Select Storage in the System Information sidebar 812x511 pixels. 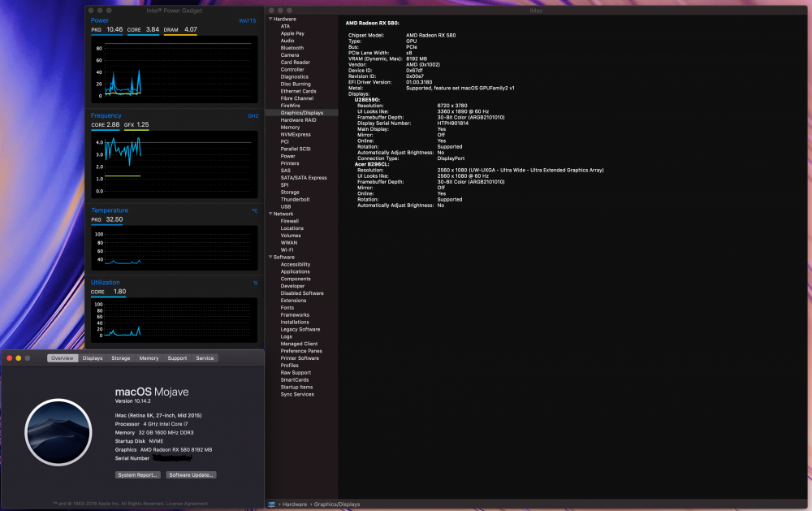pos(290,193)
